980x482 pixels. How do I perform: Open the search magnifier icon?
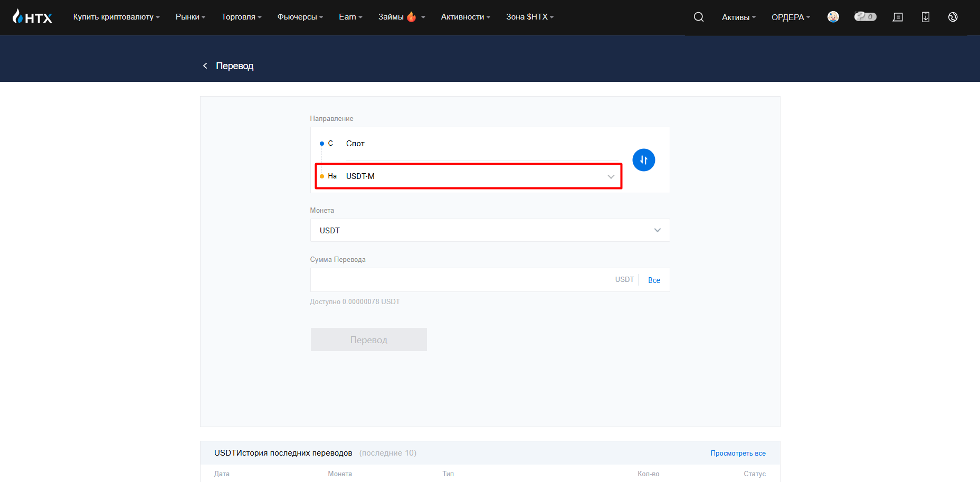(699, 17)
